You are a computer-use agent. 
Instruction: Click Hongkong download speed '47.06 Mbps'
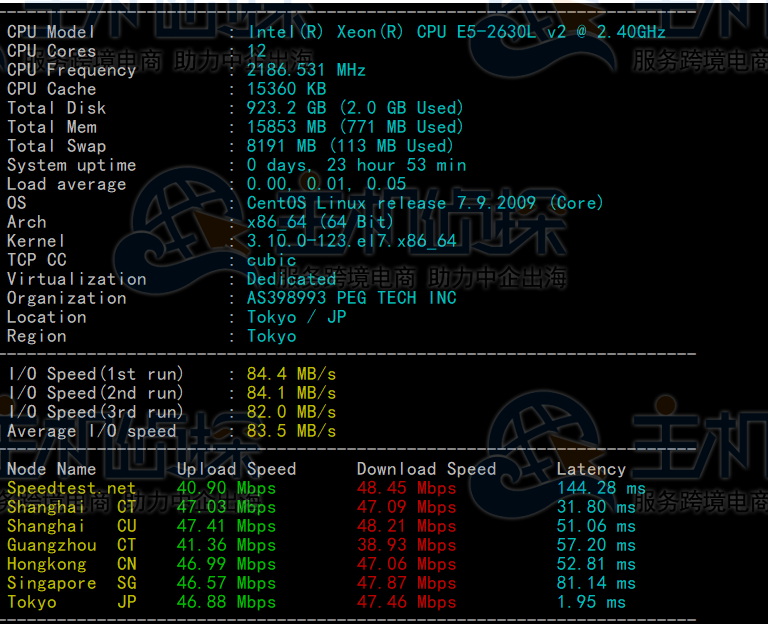[x=407, y=565]
